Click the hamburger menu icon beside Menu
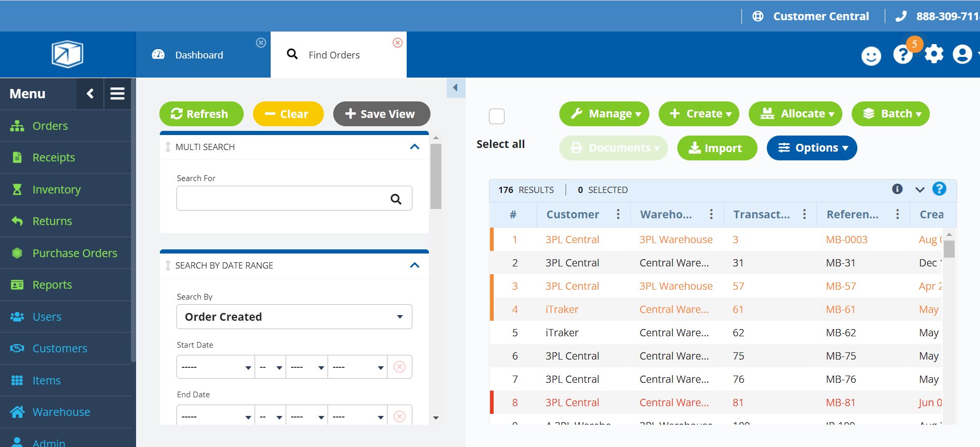This screenshot has height=447, width=980. click(x=117, y=94)
